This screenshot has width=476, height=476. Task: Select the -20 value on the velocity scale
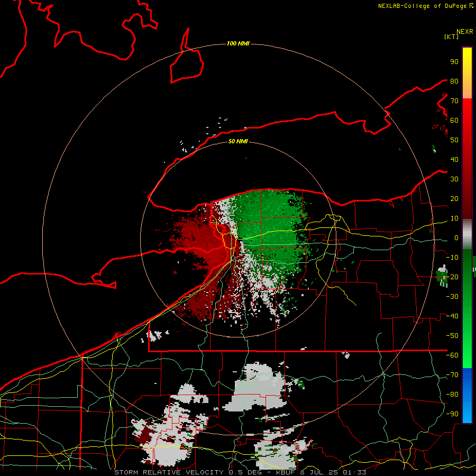point(452,277)
